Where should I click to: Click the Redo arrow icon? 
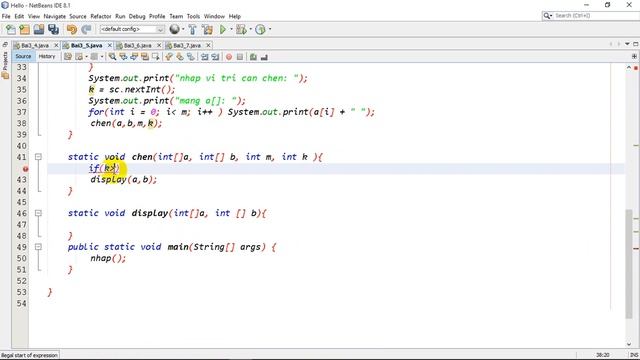86,29
